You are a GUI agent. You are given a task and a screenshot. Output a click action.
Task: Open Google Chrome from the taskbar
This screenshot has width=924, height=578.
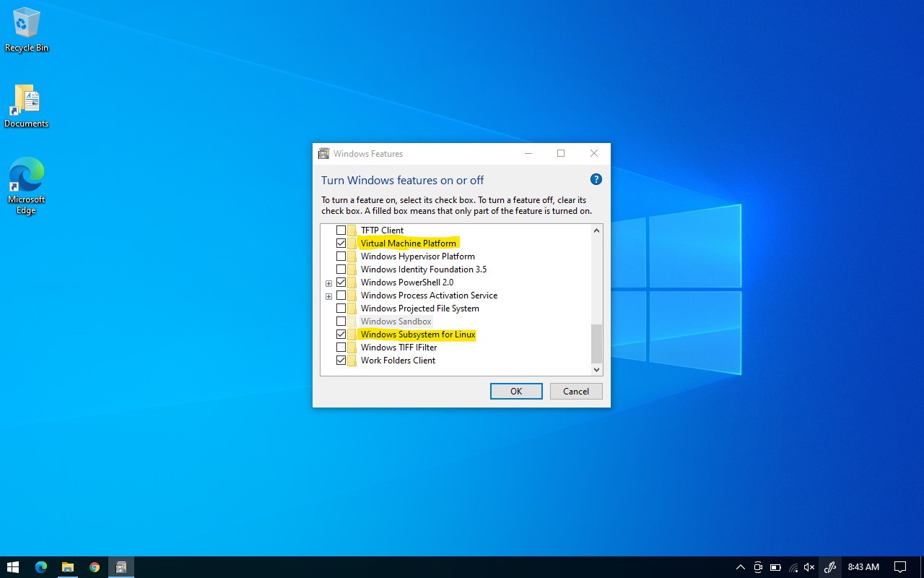(95, 567)
